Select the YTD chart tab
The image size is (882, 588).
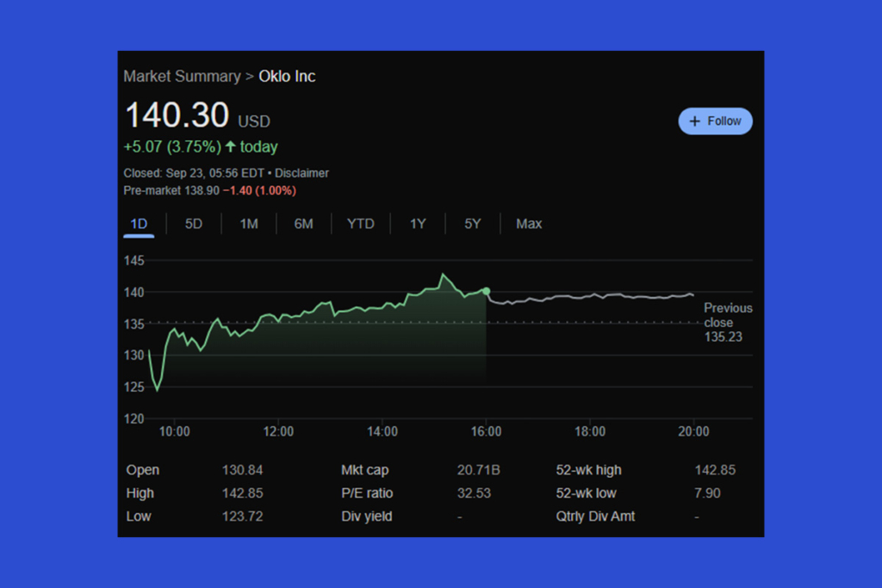pos(360,224)
